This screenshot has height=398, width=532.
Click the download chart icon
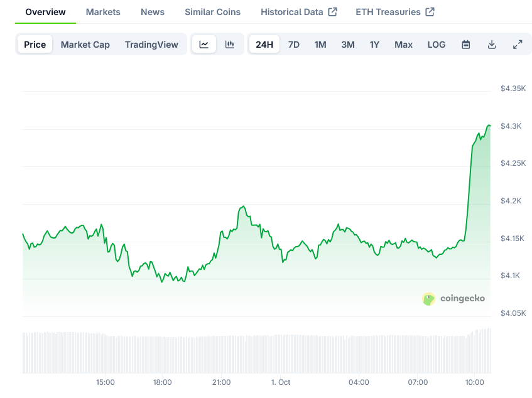(x=492, y=44)
